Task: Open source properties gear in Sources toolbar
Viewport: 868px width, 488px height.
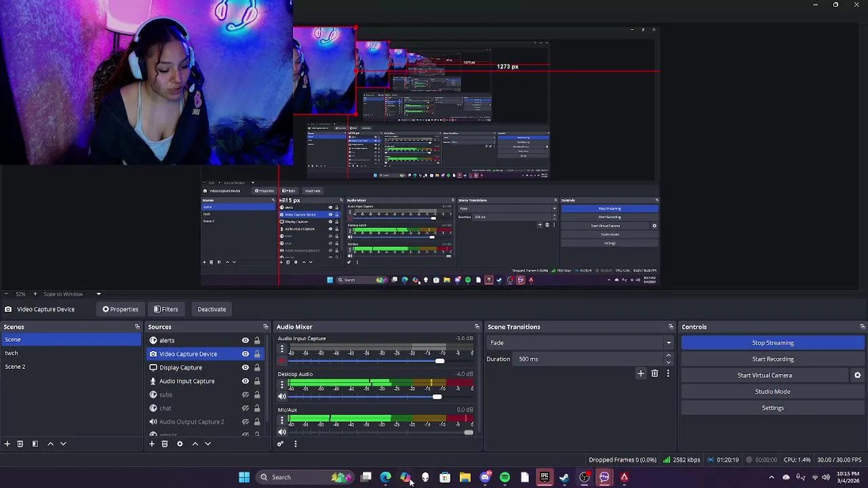Action: [x=180, y=444]
